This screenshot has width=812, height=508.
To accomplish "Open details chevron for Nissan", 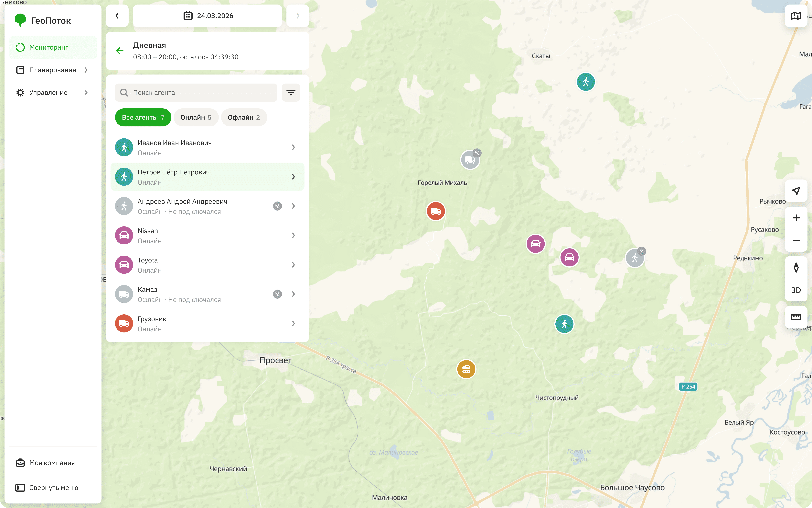I will (293, 236).
